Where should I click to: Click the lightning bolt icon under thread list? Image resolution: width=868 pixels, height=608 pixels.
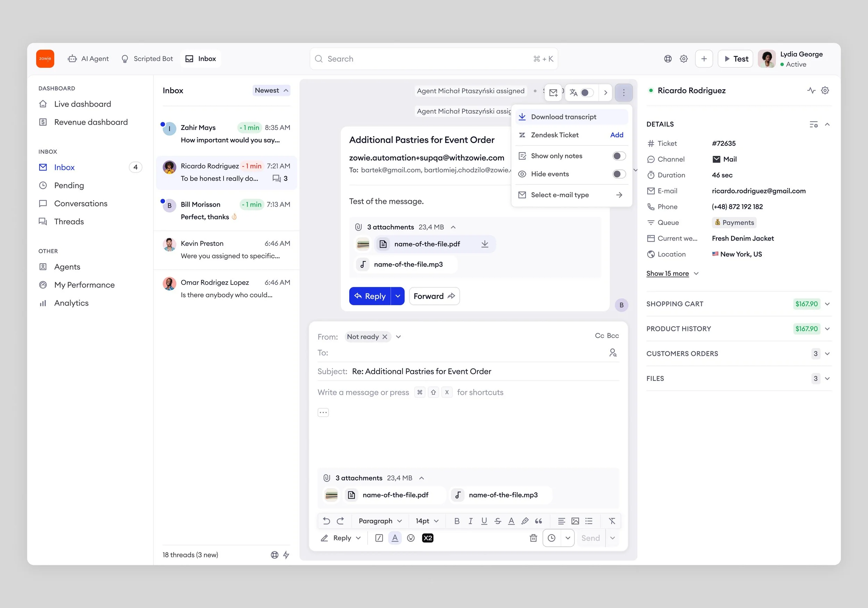[286, 555]
